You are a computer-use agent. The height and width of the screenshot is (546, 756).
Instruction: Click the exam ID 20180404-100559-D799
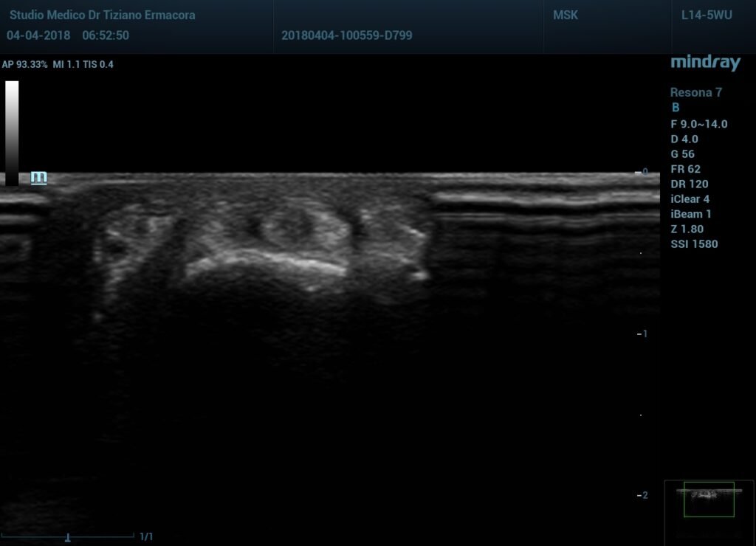point(346,35)
